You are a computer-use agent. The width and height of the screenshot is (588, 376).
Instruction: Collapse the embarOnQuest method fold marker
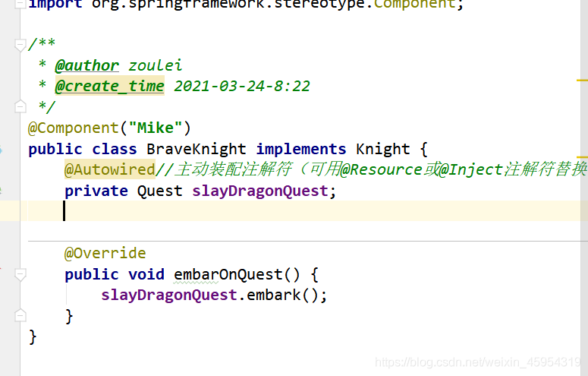coord(20,274)
